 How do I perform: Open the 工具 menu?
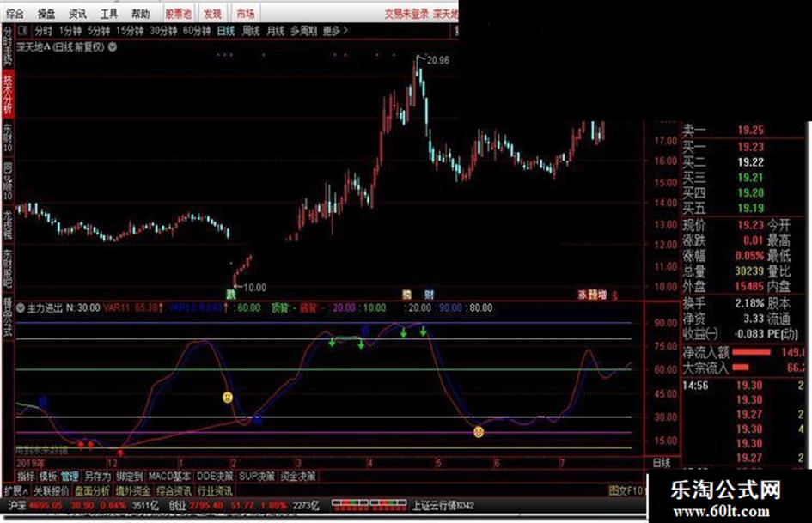click(x=109, y=14)
